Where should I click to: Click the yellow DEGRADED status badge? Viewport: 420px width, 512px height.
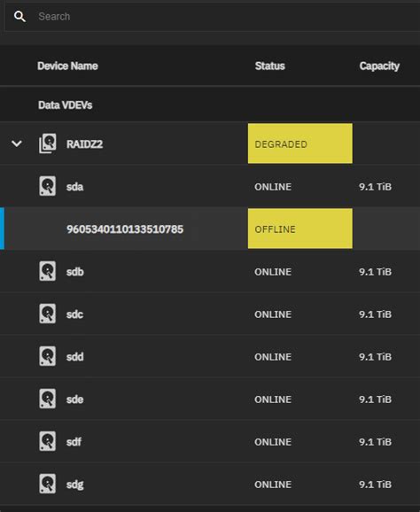300,144
